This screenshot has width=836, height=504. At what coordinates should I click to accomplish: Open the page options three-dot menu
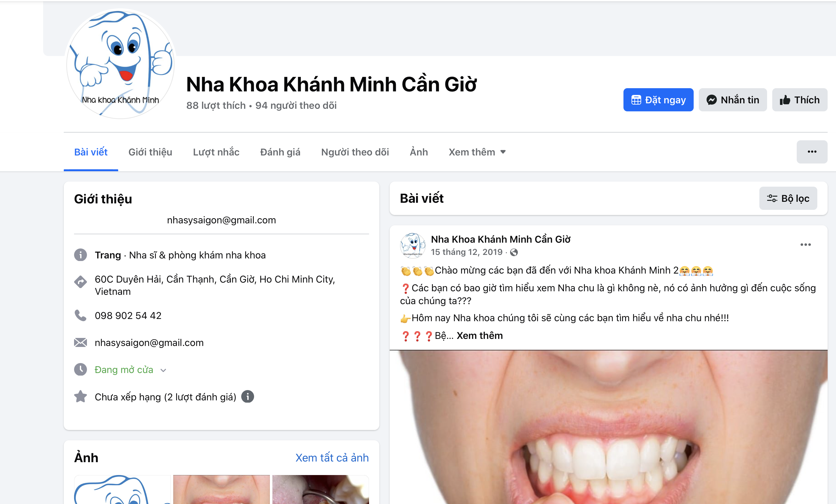[812, 152]
